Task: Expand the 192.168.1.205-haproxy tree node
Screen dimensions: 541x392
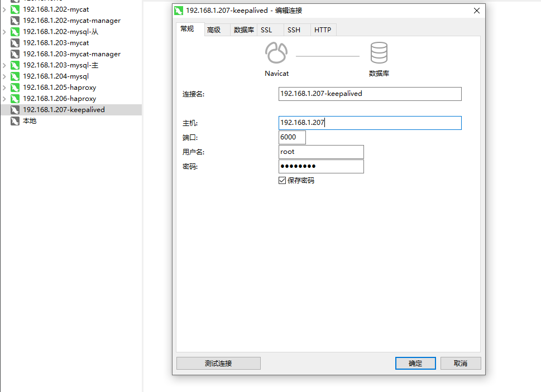Action: (4, 88)
